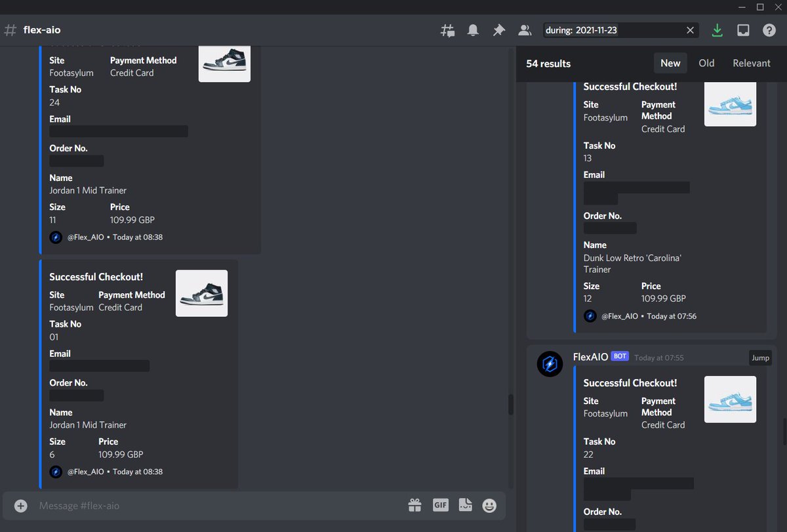Jump to the 07:55 FlexAIO message
The height and width of the screenshot is (532, 787).
coord(761,358)
